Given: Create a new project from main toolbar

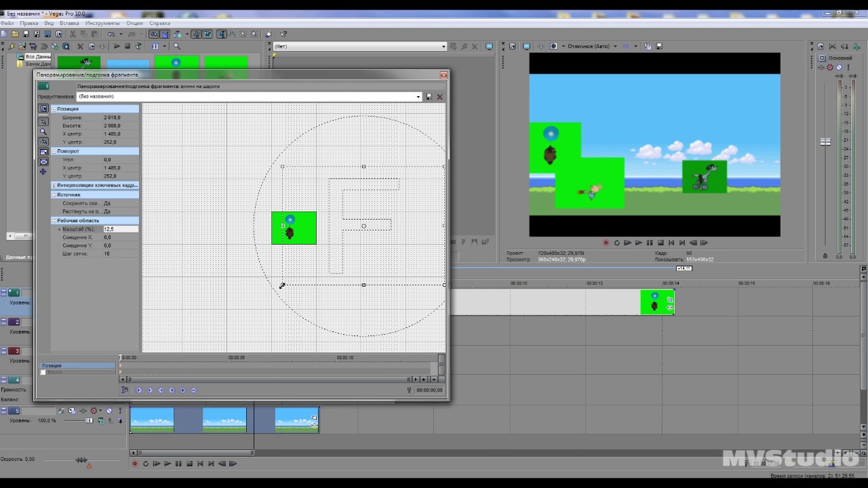Looking at the screenshot, I should [4, 34].
